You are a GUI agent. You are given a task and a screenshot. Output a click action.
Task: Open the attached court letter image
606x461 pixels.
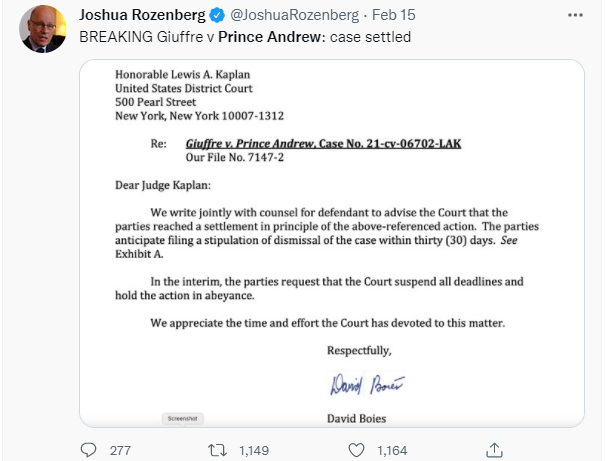[x=332, y=243]
